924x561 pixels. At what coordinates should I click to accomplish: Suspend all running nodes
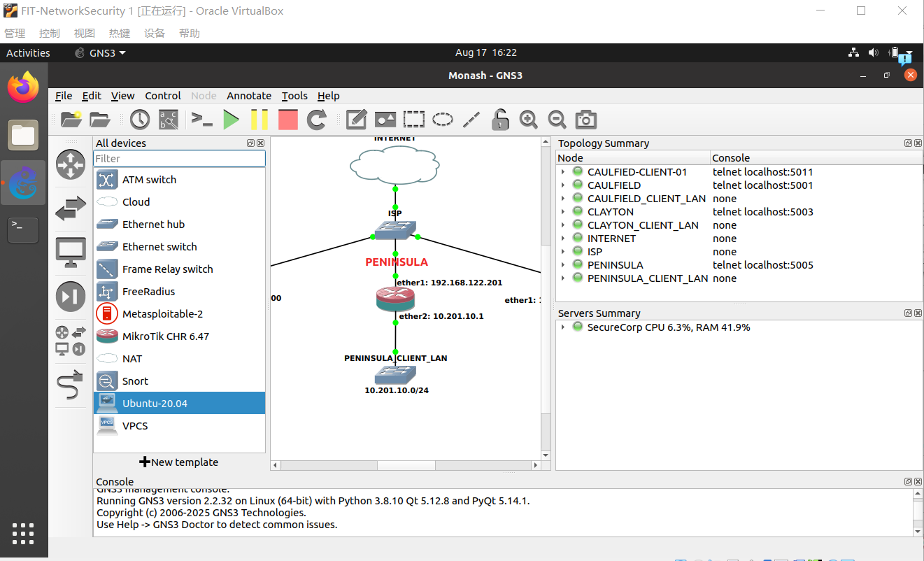coord(260,119)
